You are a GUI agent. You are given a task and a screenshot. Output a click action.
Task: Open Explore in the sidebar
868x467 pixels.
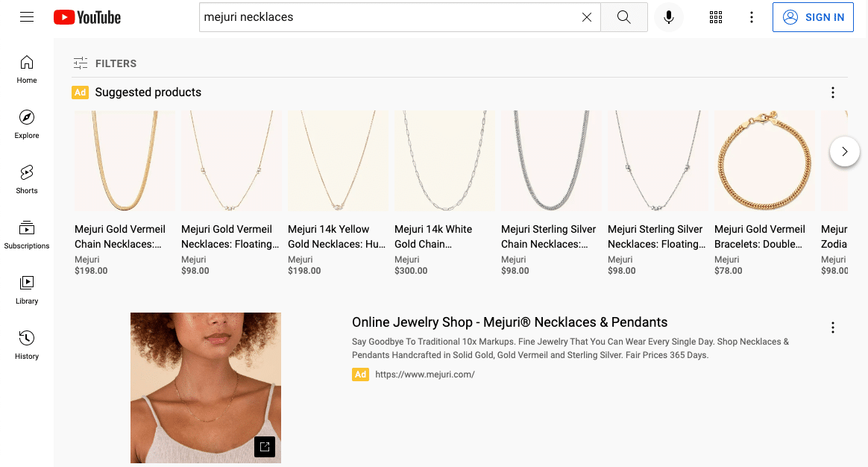pos(27,124)
